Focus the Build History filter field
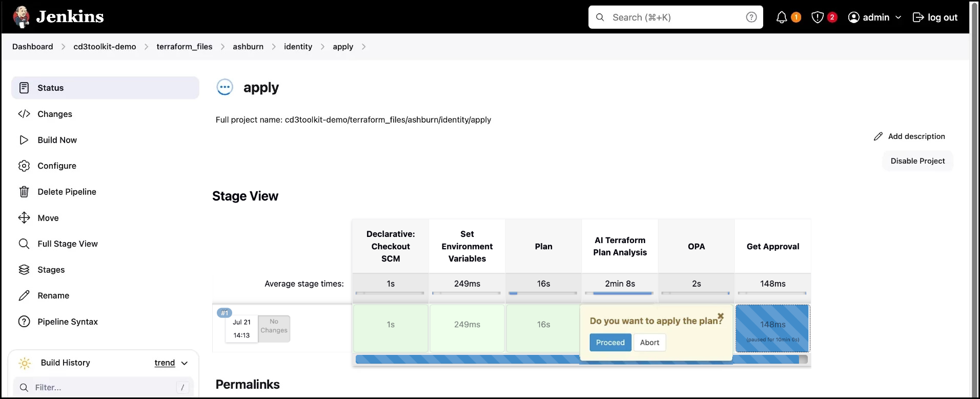Screen dimensions: 980x399 tap(103, 388)
